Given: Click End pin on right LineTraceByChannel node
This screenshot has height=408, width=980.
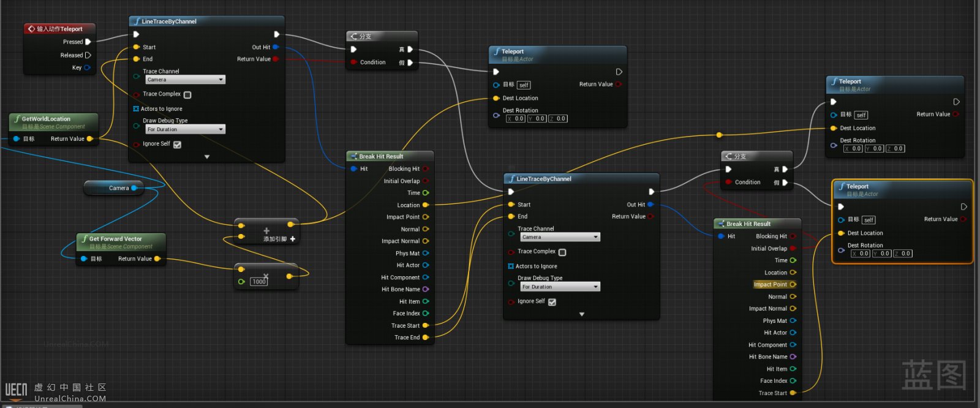Looking at the screenshot, I should click(511, 216).
